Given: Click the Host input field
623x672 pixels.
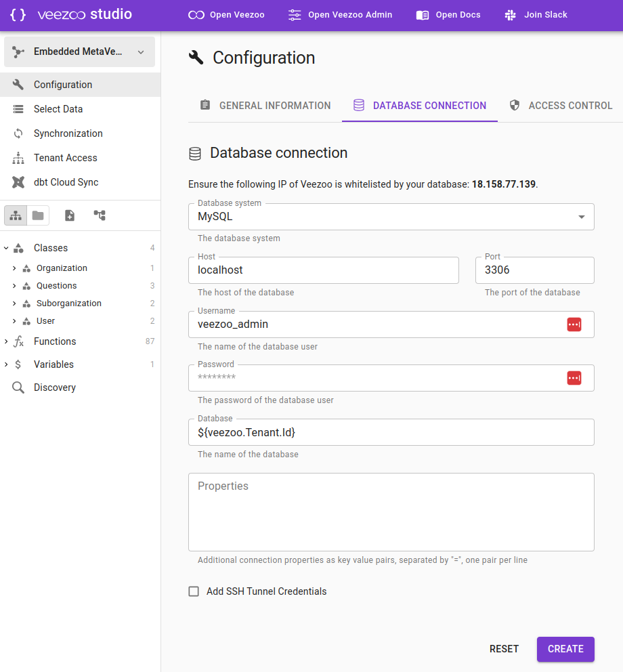Looking at the screenshot, I should point(324,270).
